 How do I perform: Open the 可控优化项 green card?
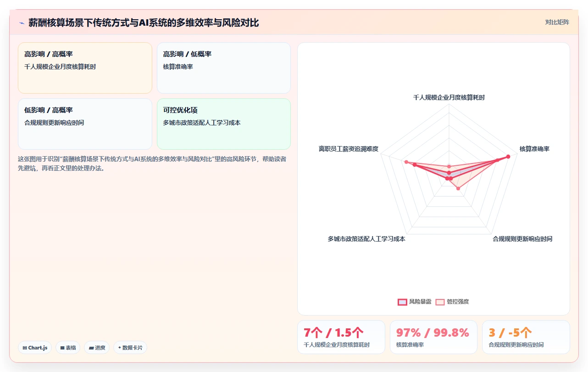pyautogui.click(x=224, y=124)
